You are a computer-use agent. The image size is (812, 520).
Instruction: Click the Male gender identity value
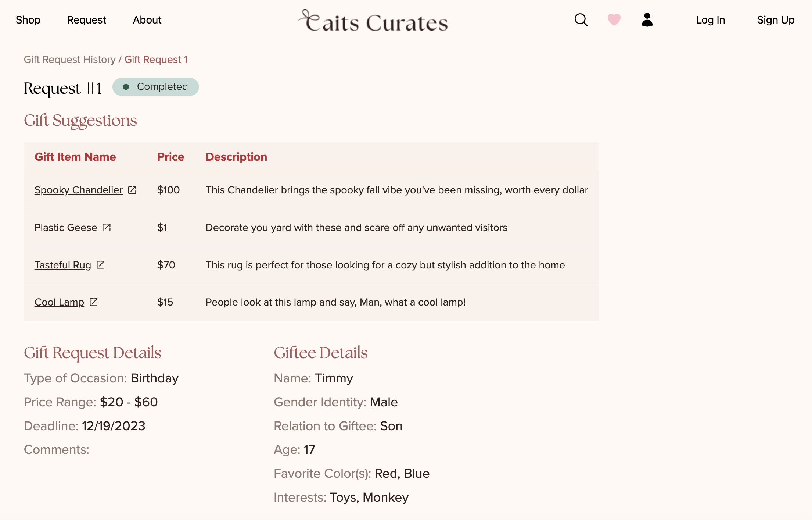pos(384,402)
